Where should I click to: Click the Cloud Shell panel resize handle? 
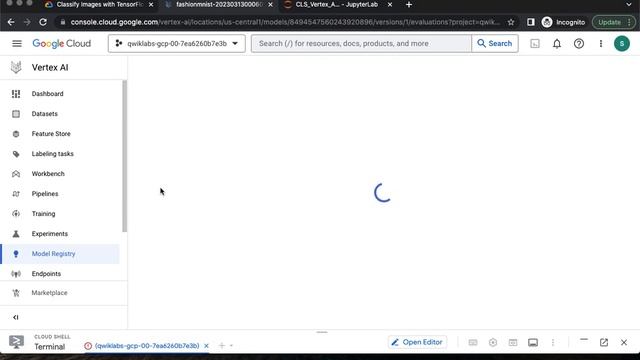(x=322, y=332)
